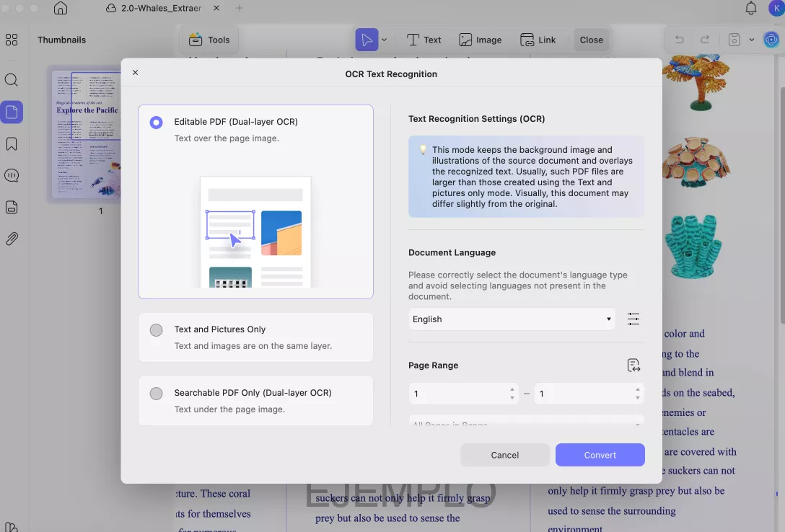The width and height of the screenshot is (785, 532).
Task: Select the Image insertion tool
Action: 481,40
